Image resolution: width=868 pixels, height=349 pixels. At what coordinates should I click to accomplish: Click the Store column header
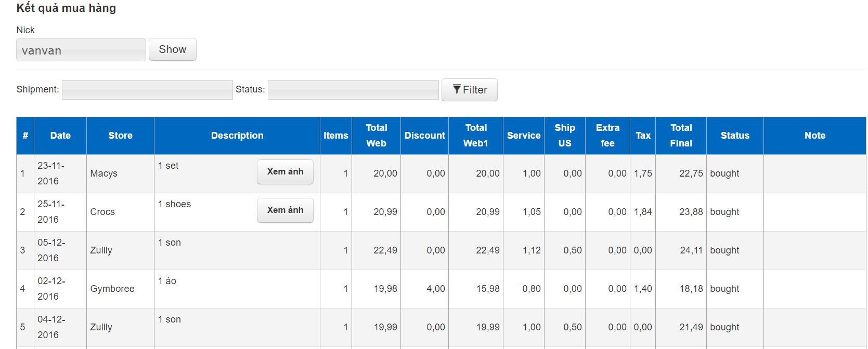pos(120,136)
